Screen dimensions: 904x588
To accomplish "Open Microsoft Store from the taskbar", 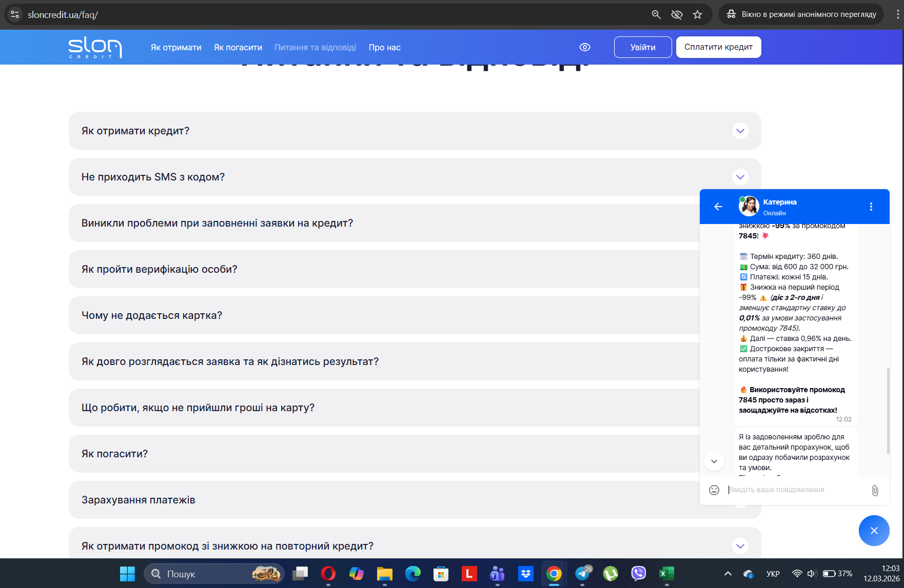I will [x=441, y=574].
